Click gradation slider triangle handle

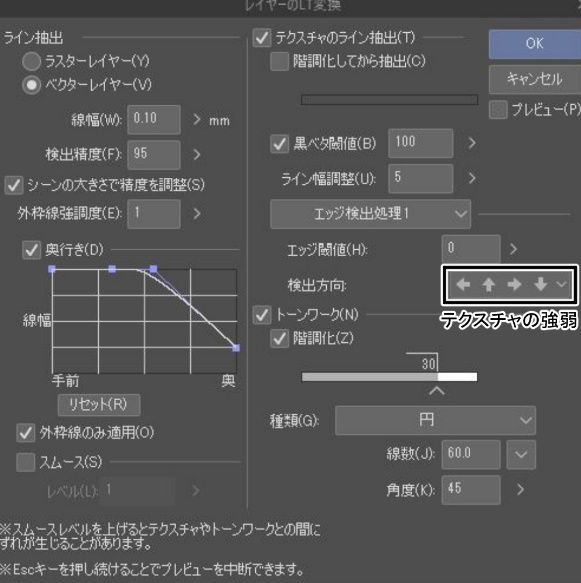437,390
